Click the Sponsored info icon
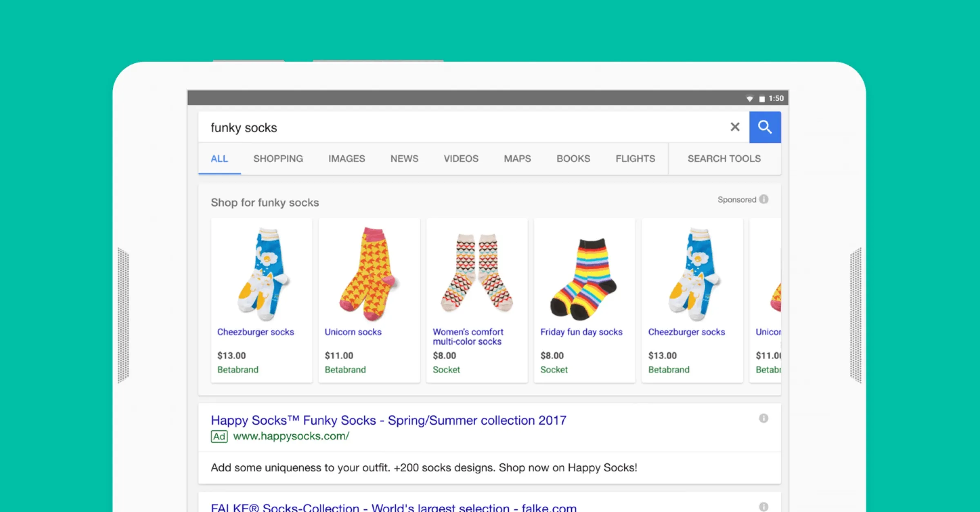This screenshot has width=980, height=512. pyautogui.click(x=764, y=200)
